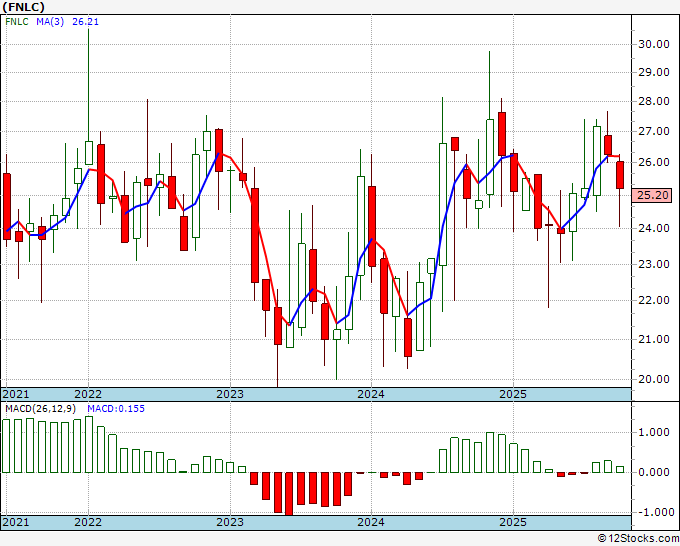Click the 24.00 price axis label
This screenshot has width=680, height=546.
[x=654, y=228]
